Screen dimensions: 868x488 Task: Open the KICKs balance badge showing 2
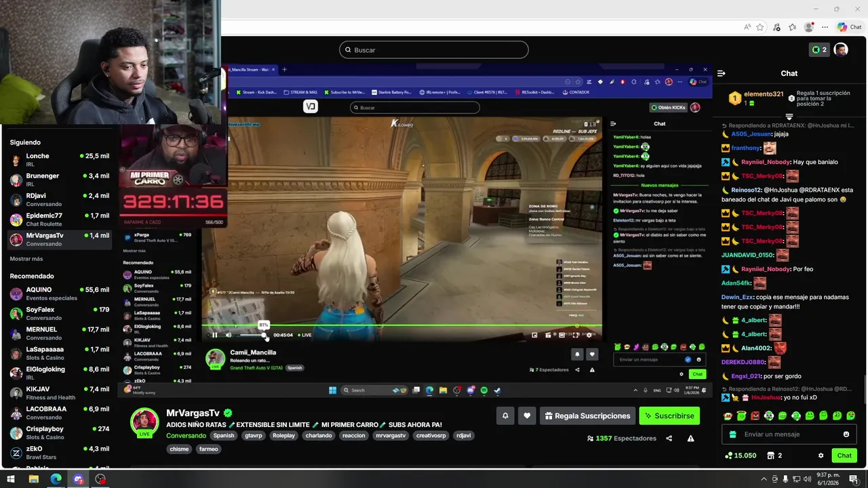coord(819,49)
